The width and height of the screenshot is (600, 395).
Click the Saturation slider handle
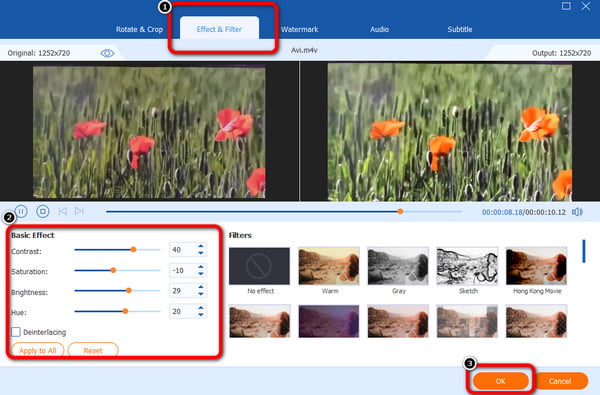[113, 270]
